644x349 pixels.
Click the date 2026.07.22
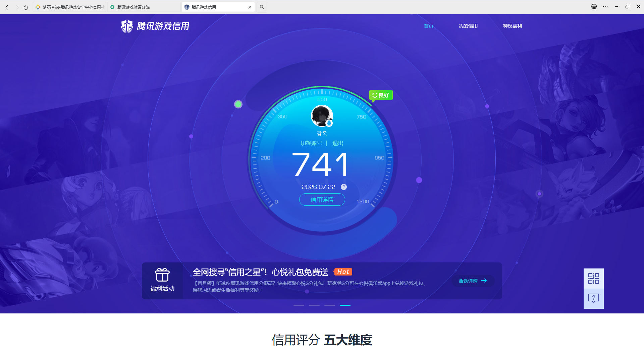319,187
